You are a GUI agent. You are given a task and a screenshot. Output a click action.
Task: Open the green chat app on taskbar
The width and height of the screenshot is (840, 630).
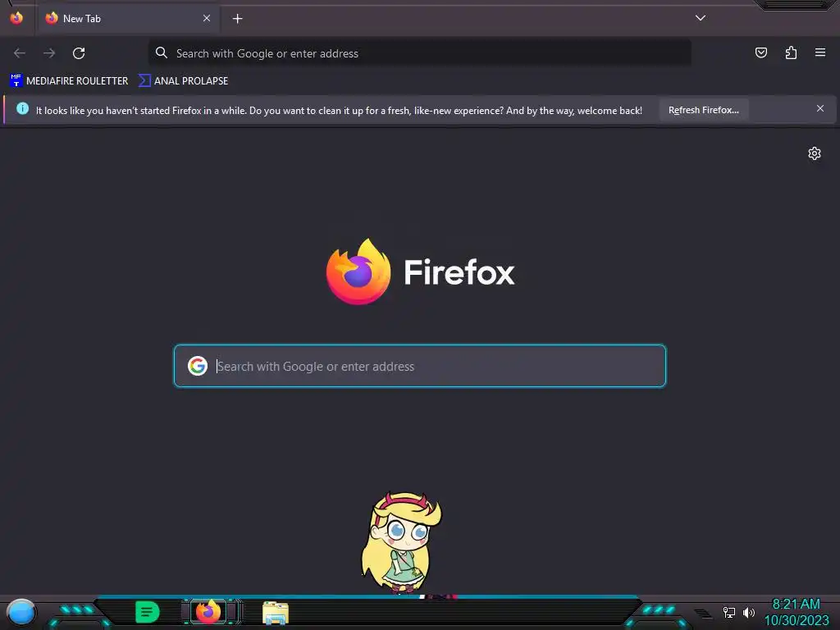[148, 612]
